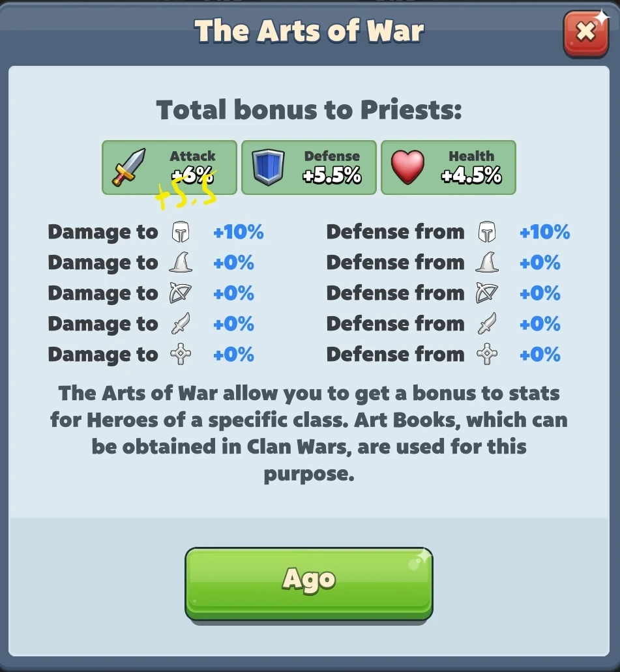The width and height of the screenshot is (620, 672).
Task: Click the dagger icon in Damage to row
Action: pos(181,323)
